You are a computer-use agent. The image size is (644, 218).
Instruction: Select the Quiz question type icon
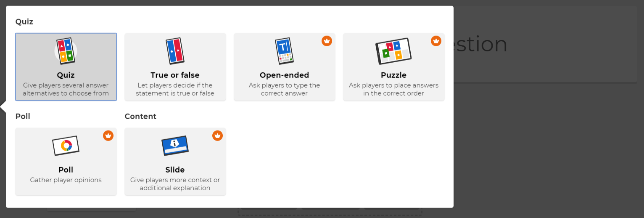click(66, 51)
